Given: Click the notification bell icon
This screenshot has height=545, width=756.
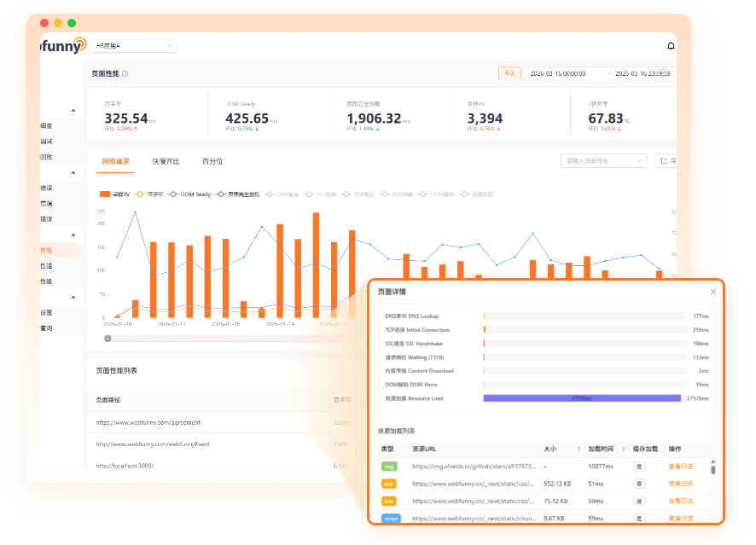Looking at the screenshot, I should (671, 46).
